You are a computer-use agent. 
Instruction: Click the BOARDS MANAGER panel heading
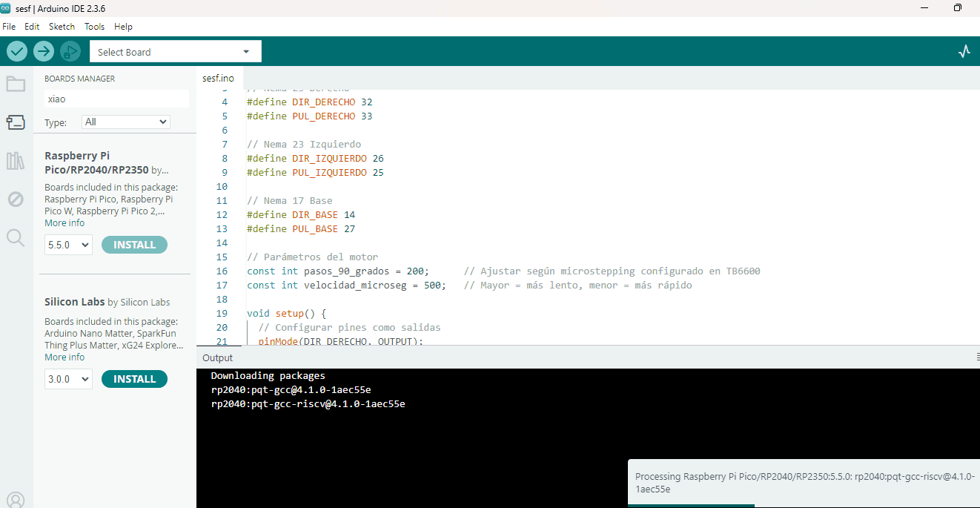[x=79, y=79]
